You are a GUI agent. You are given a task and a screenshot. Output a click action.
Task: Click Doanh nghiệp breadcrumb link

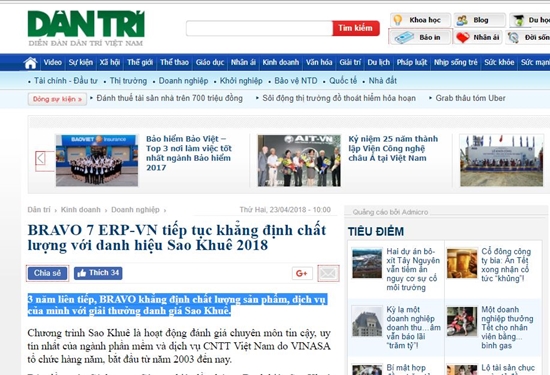click(x=135, y=210)
